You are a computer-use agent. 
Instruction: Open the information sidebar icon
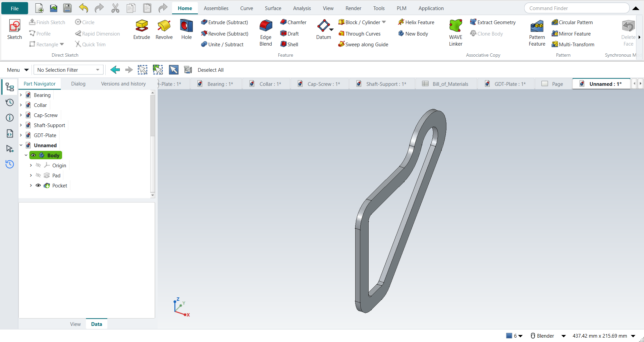click(10, 118)
